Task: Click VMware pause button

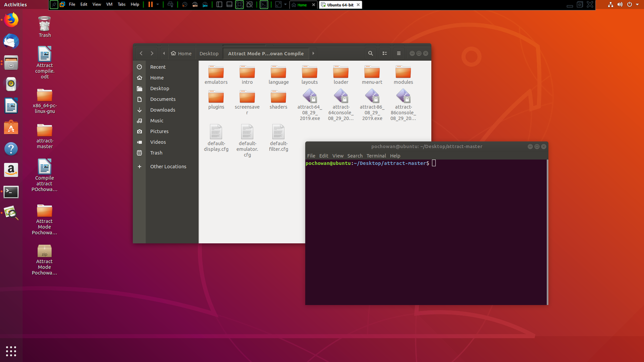Action: point(150,5)
